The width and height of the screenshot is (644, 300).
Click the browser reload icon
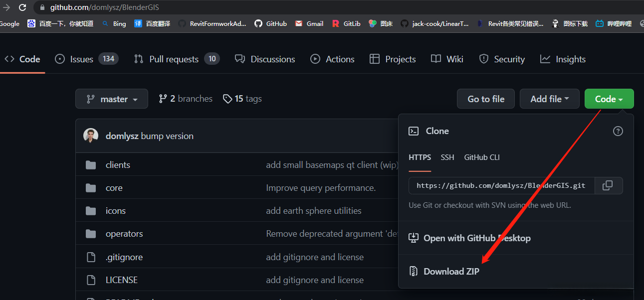point(22,7)
